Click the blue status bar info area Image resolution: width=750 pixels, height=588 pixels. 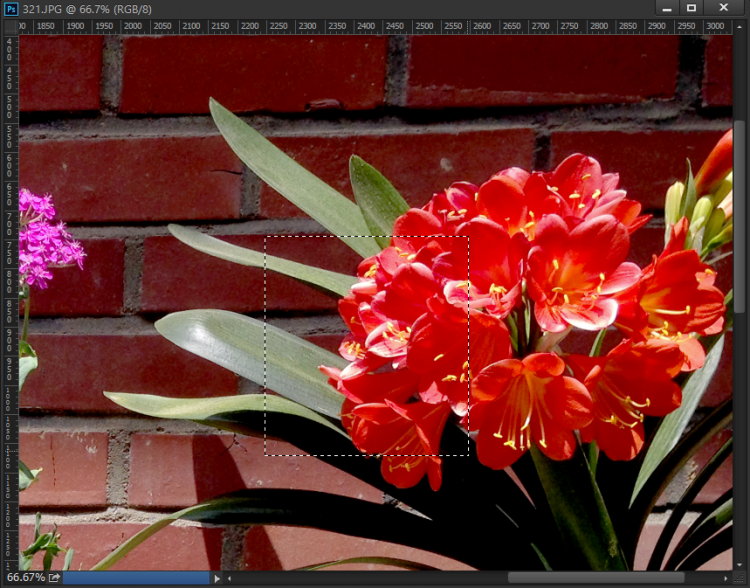[x=136, y=578]
